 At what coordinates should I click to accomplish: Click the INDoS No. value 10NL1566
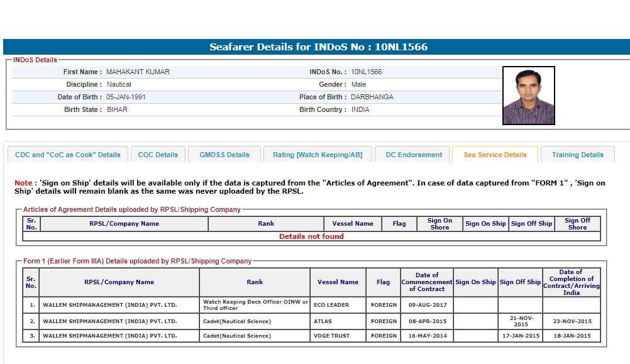click(x=366, y=72)
